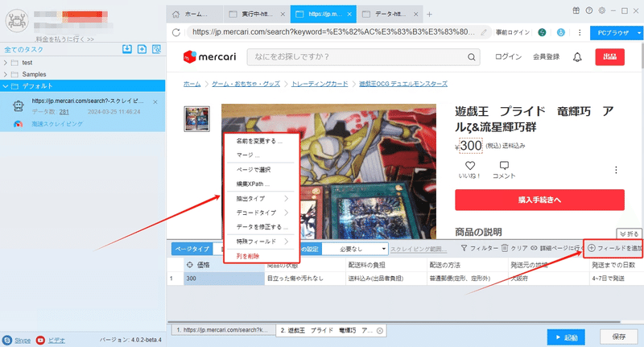This screenshot has width=644, height=347.
Task: Click the browser reload icon
Action: (x=176, y=32)
